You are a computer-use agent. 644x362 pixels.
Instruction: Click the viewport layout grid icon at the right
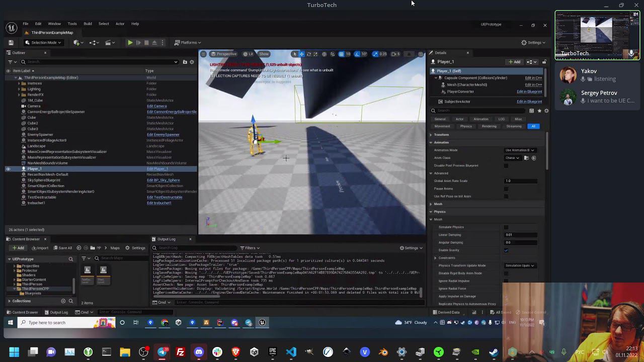click(421, 54)
